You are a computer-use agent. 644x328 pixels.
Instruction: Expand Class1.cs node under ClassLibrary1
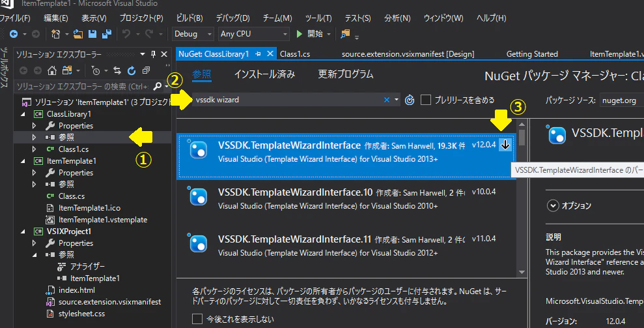[34, 149]
